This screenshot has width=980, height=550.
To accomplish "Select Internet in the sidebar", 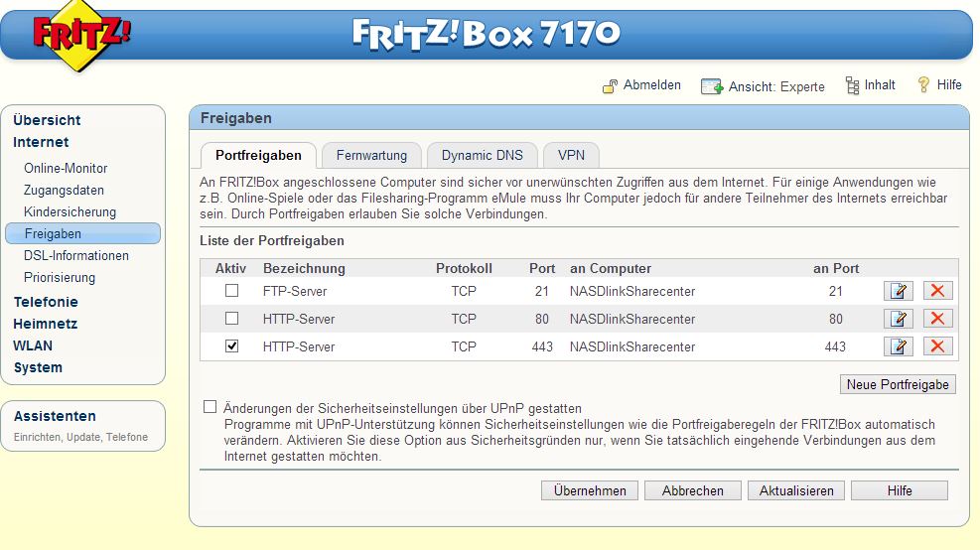I will [41, 142].
